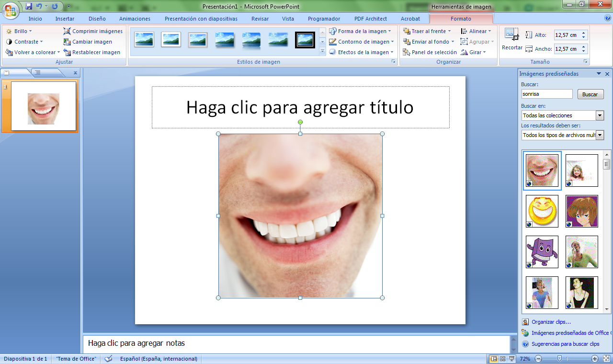Click the Recortar crop tool
Screen dimensions: 613x364
[x=511, y=39]
